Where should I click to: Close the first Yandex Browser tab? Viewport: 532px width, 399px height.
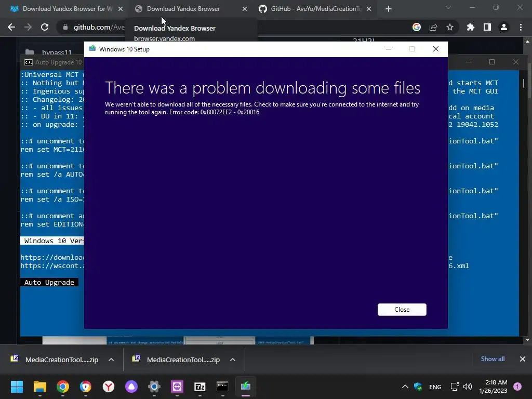click(121, 9)
